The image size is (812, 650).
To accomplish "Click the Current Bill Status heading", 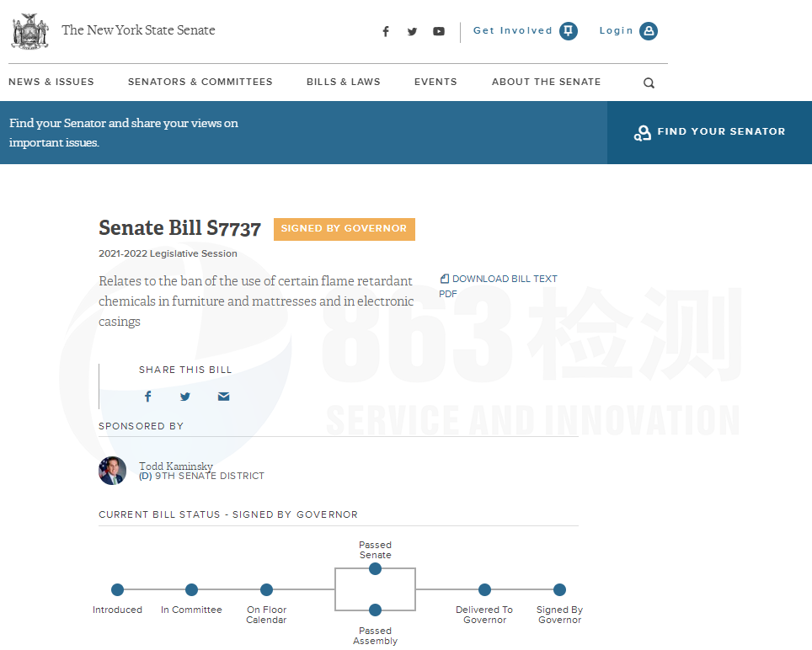I will [x=228, y=514].
